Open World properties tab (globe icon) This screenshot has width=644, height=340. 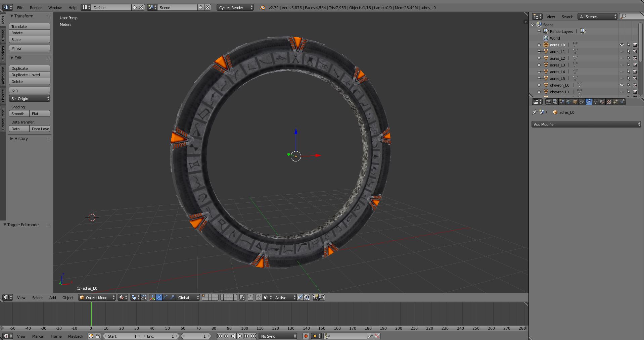(x=568, y=102)
